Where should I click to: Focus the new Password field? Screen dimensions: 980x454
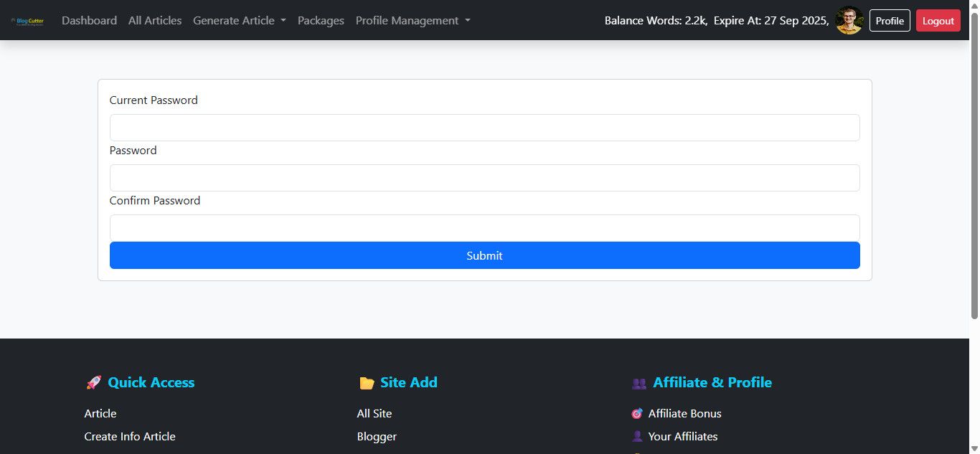click(484, 178)
